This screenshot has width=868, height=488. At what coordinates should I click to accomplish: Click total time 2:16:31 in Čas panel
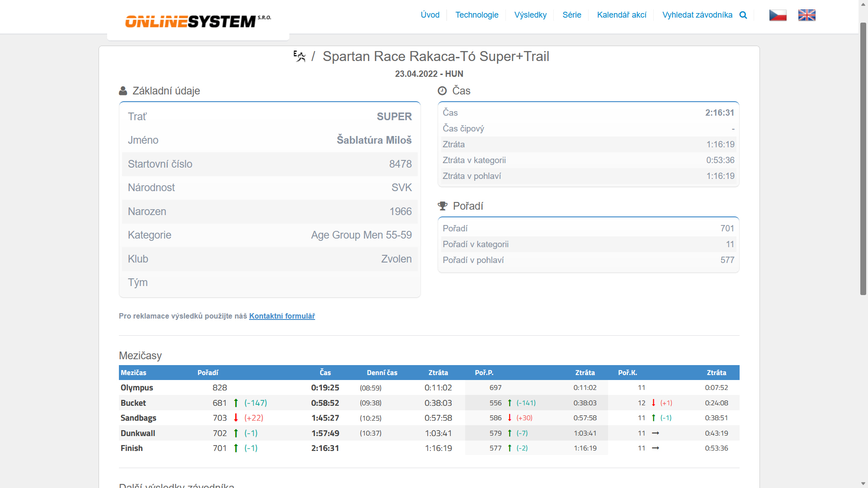[720, 113]
